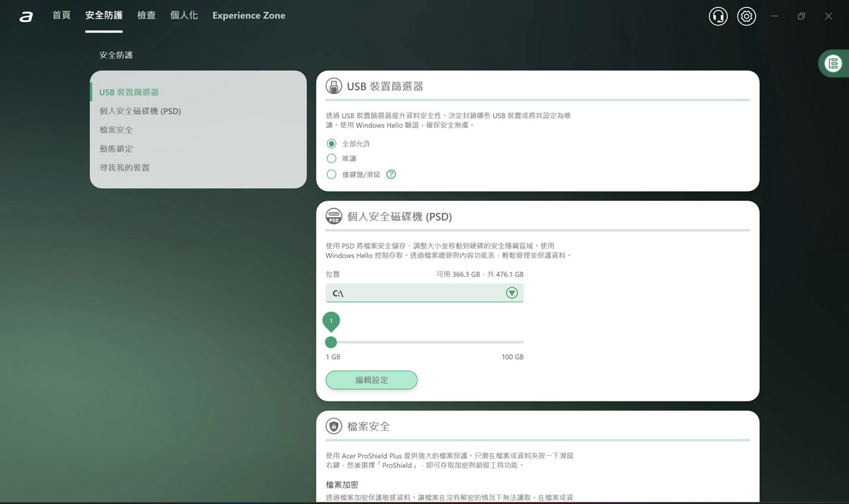The width and height of the screenshot is (849, 504).
Task: Open the settings gear icon
Action: point(746,16)
